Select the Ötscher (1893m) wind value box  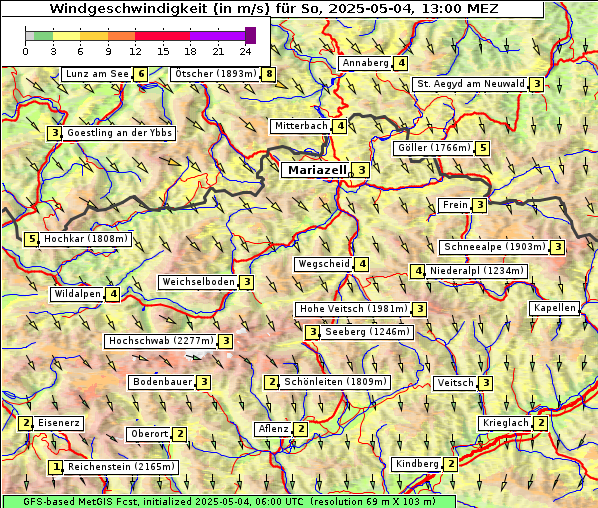pyautogui.click(x=269, y=74)
